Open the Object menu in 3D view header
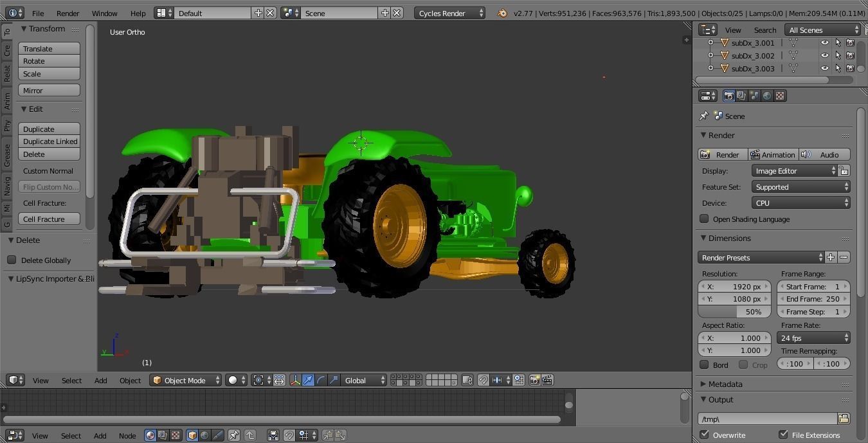Viewport: 868px width, 443px height. 130,380
